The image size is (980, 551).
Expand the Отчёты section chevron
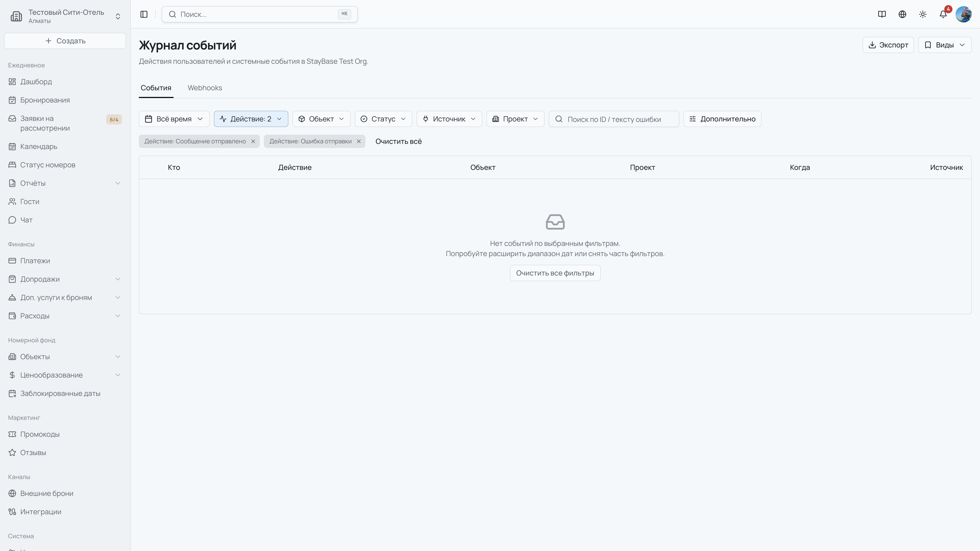[118, 183]
